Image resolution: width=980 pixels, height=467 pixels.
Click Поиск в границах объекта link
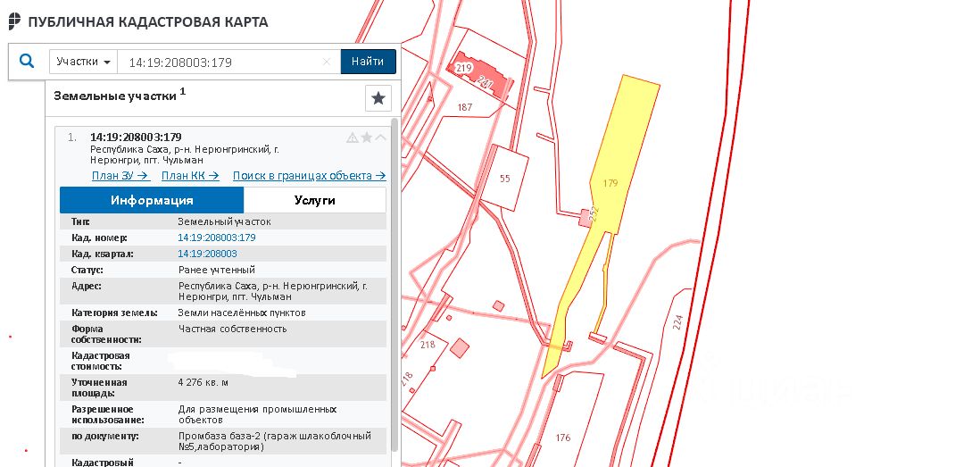pyautogui.click(x=310, y=176)
